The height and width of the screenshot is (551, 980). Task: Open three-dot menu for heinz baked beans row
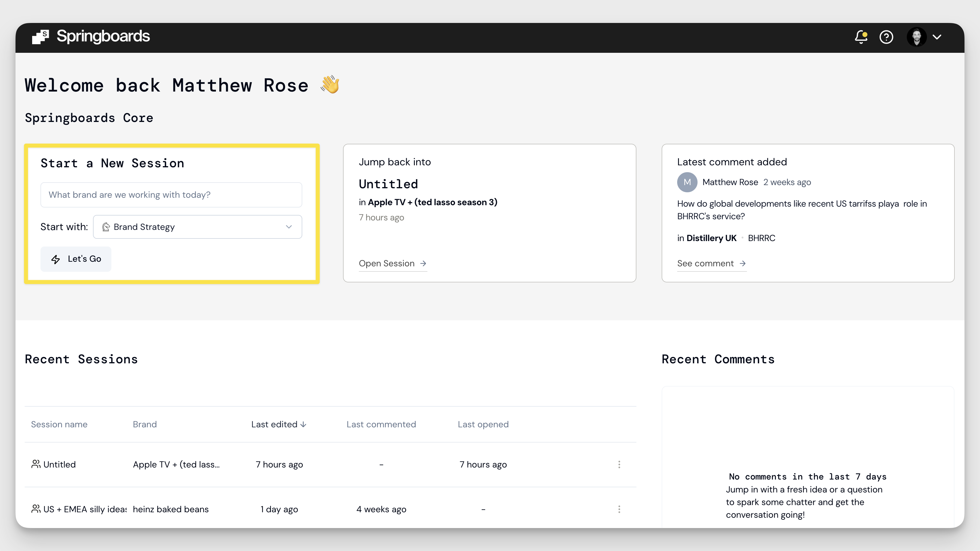click(619, 509)
